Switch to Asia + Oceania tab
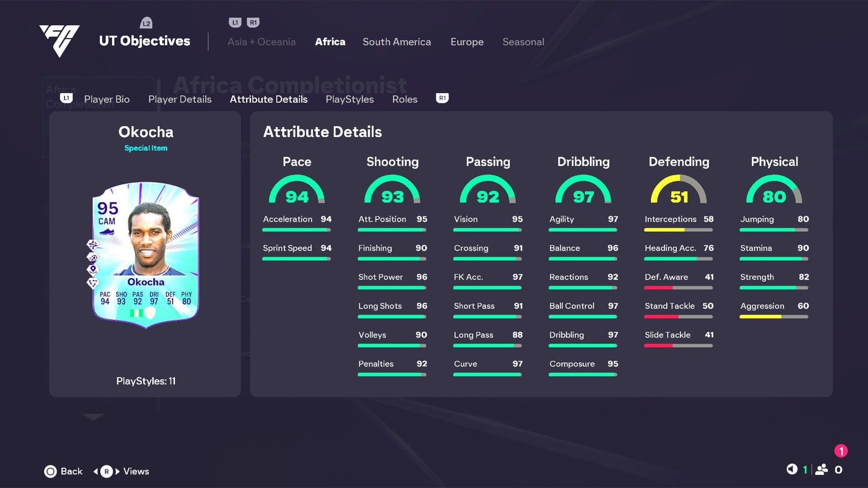The image size is (868, 488). (261, 42)
